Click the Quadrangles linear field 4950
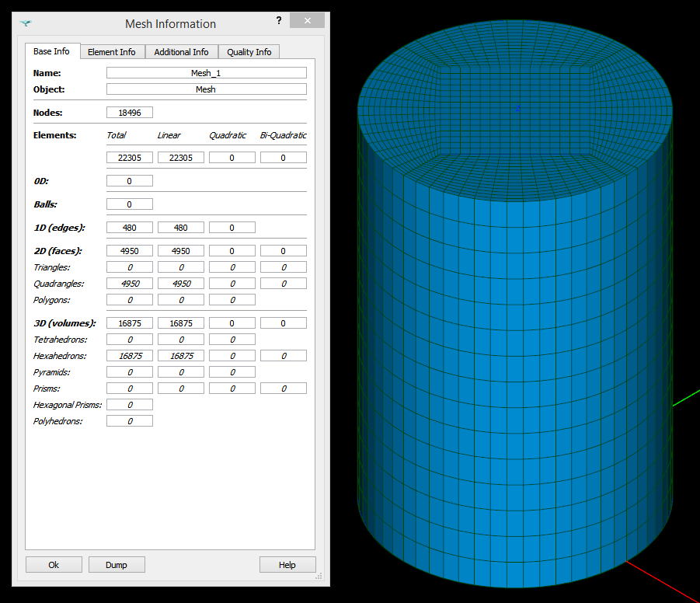700x603 pixels. [x=180, y=284]
